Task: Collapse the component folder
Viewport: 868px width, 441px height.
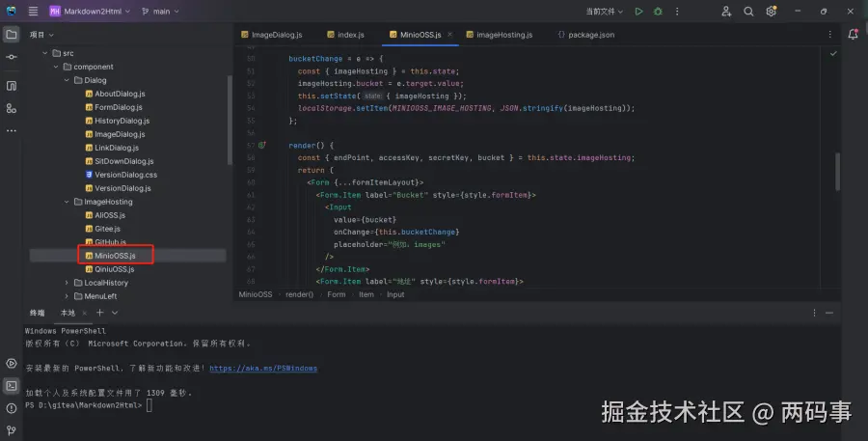Action: (56, 67)
